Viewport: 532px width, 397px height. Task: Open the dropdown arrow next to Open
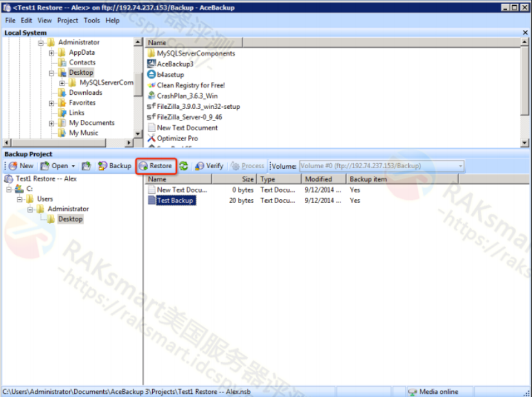(x=73, y=166)
